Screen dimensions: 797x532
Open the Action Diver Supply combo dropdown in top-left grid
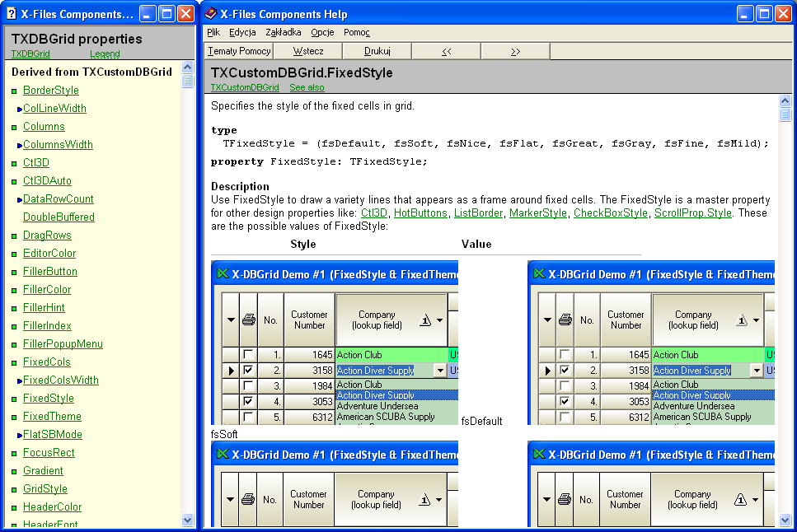coord(440,371)
